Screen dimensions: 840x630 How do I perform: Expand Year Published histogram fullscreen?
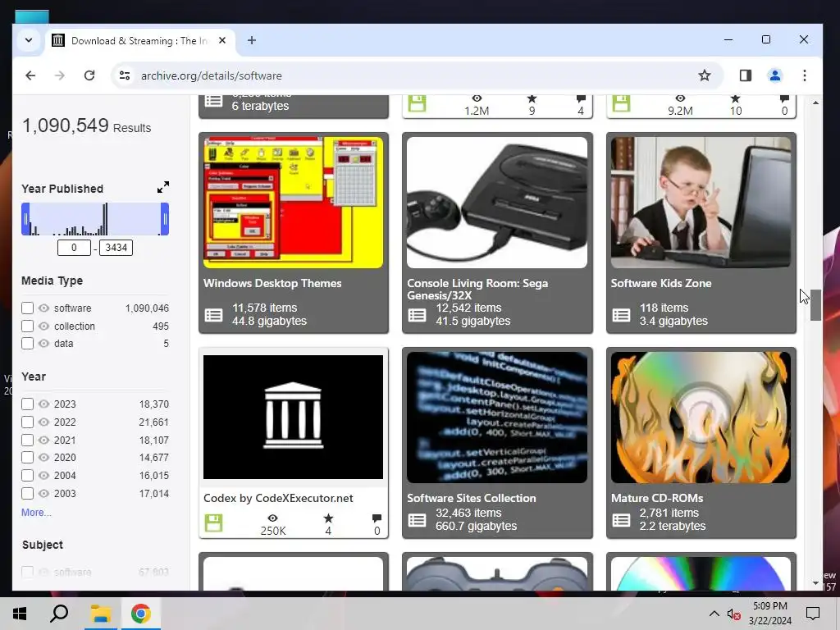(x=163, y=187)
